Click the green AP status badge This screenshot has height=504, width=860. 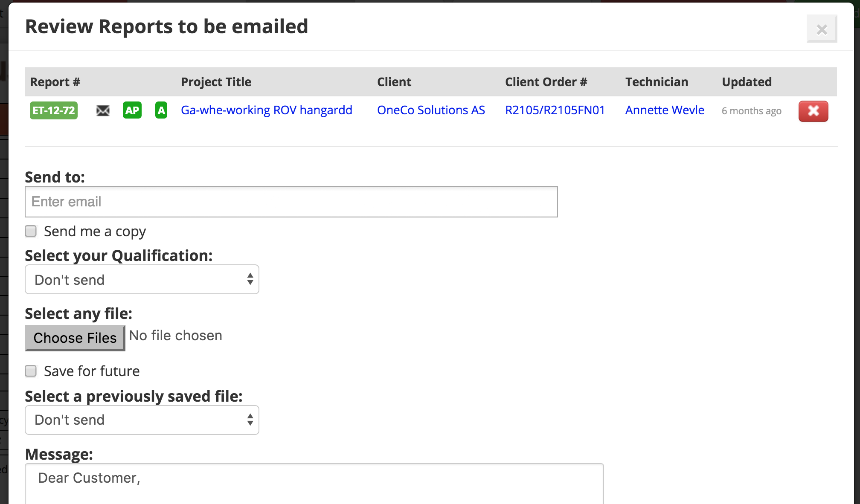coord(132,110)
